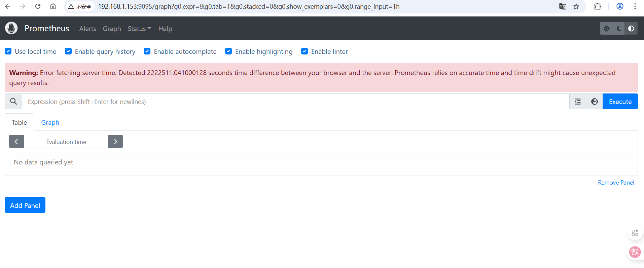Click the Add Panel button
Screen dimensions: 644x268
25,205
